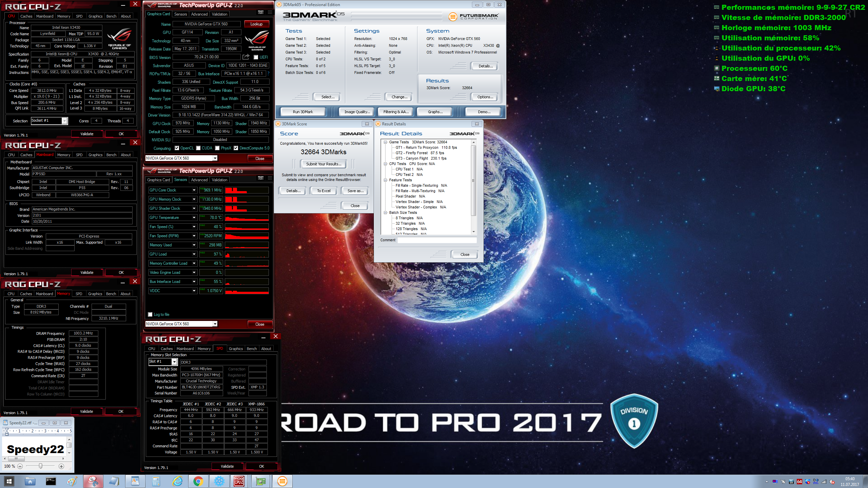
Task: Click WordPad zoom out minus button
Action: pyautogui.click(x=20, y=466)
